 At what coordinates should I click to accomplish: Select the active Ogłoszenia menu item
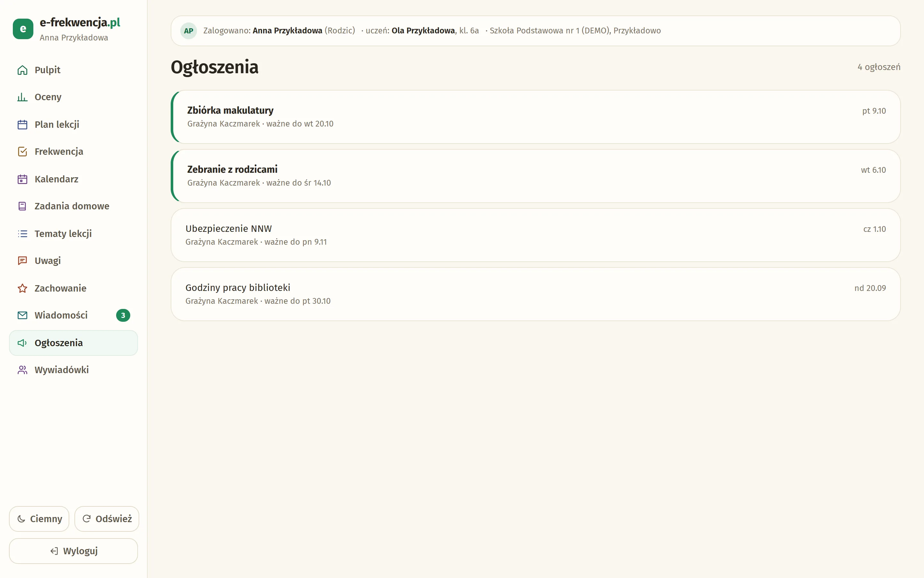73,343
